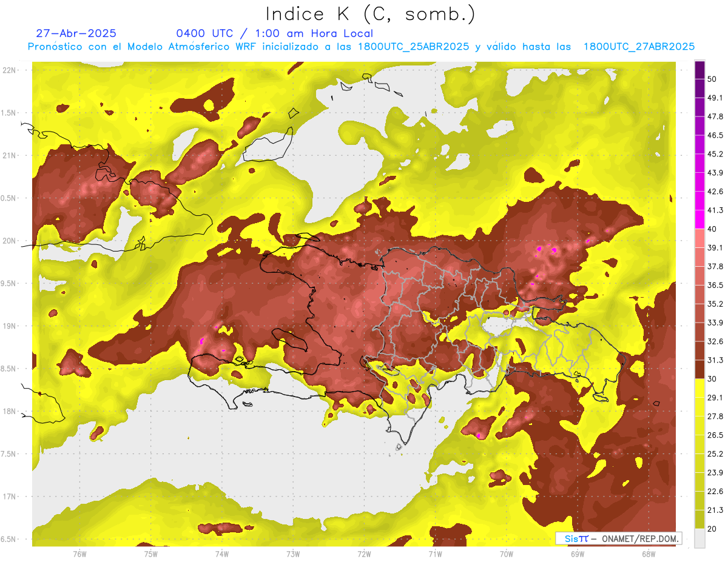Screen dimensions: 728x562
Task: Click the longitude label "71W"
Action: tap(435, 554)
